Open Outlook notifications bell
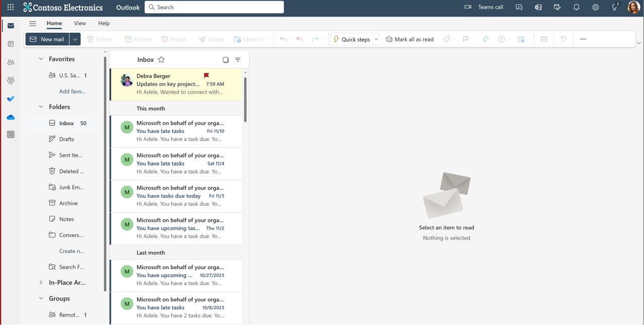This screenshot has width=644, height=325. [x=576, y=7]
